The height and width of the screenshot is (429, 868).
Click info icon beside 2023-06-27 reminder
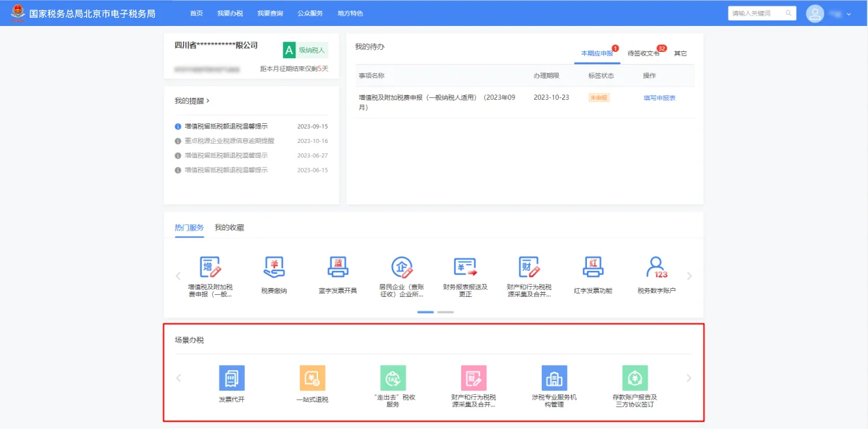point(178,155)
